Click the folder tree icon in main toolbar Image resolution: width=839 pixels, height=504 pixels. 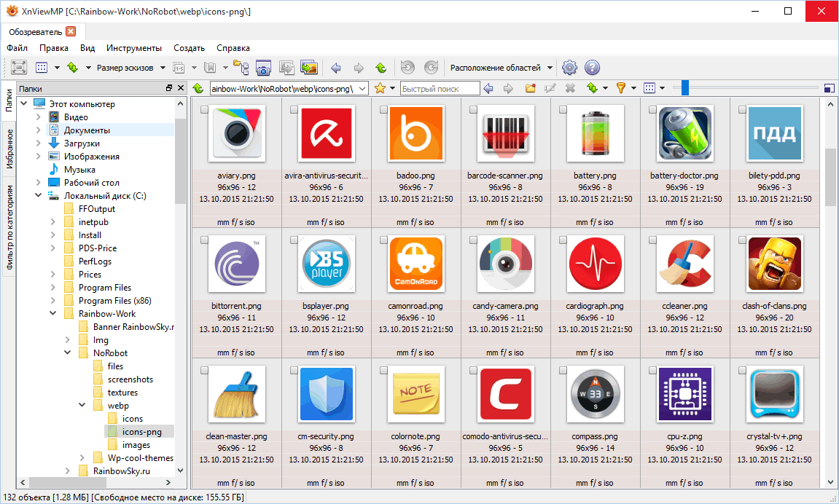[241, 68]
